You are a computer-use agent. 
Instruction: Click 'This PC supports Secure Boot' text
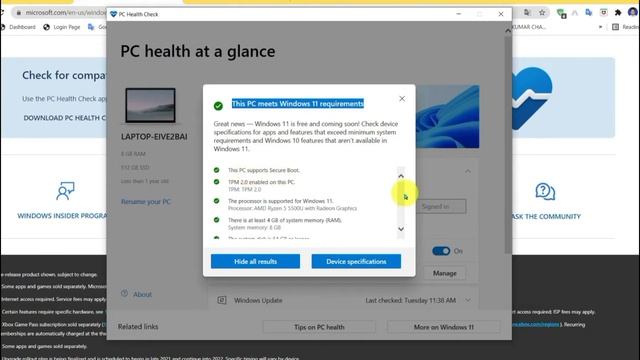(x=263, y=170)
